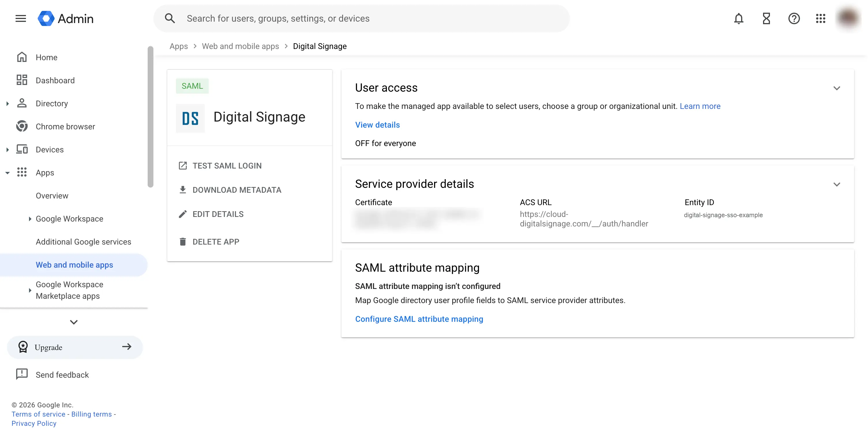This screenshot has height=435, width=868.
Task: Collapse the Apps sidebar section
Action: (7, 173)
